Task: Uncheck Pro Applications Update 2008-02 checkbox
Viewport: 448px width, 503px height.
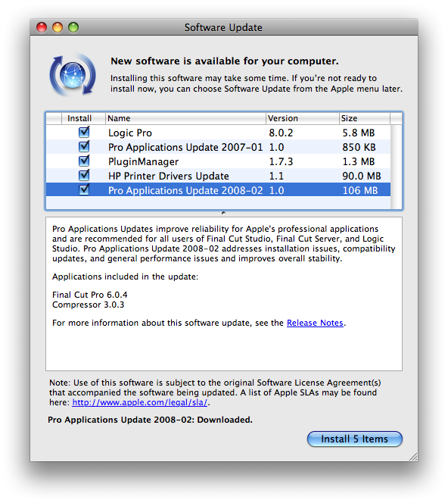Action: click(84, 189)
